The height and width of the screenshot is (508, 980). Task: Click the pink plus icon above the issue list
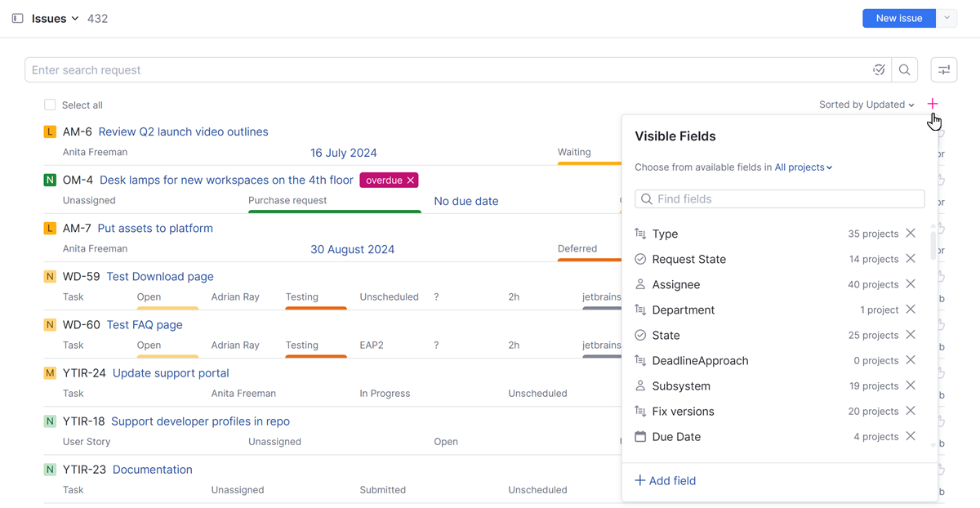point(933,105)
